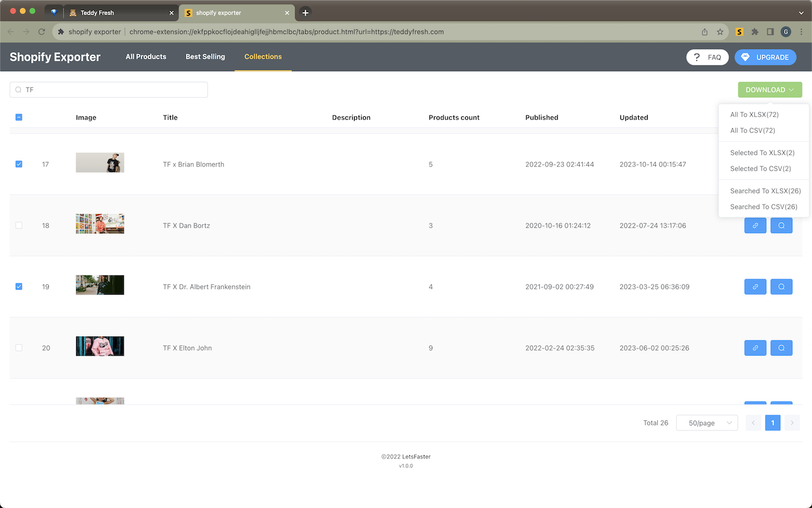Click the link icon for TF X Elton John

(755, 348)
